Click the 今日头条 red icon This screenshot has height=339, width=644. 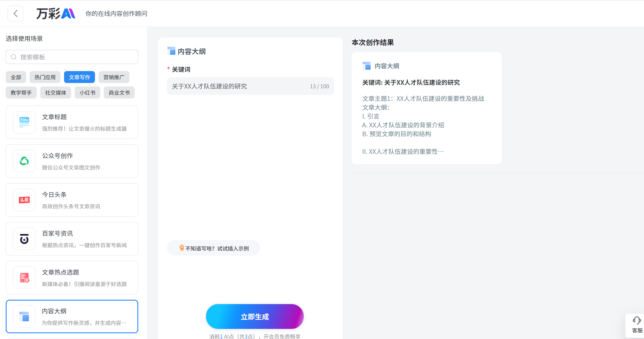pyautogui.click(x=24, y=200)
